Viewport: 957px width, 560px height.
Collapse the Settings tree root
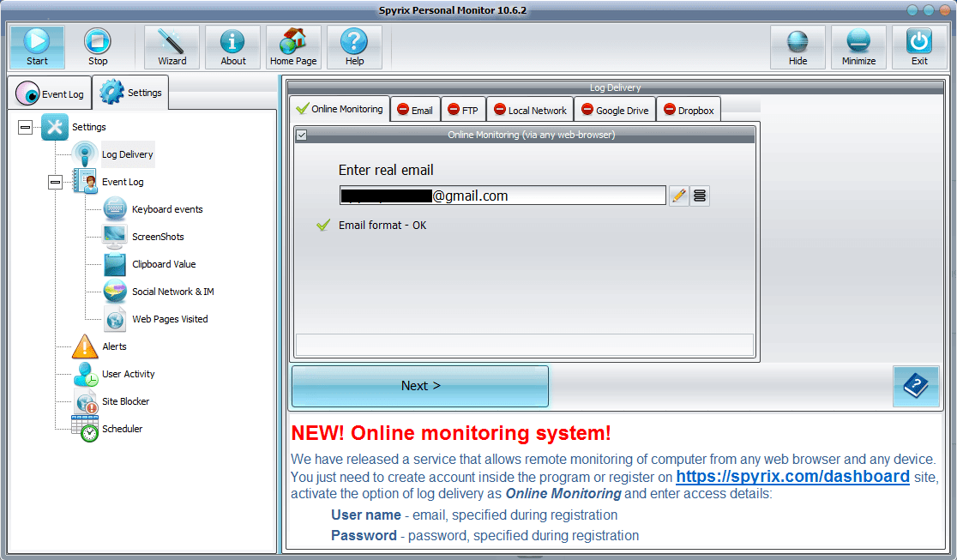tap(25, 127)
